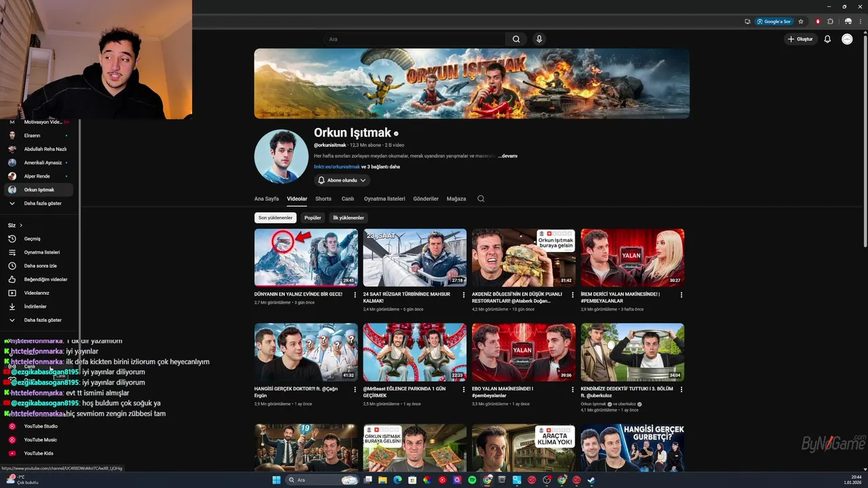Switch to Canlı channel tab

(x=348, y=199)
